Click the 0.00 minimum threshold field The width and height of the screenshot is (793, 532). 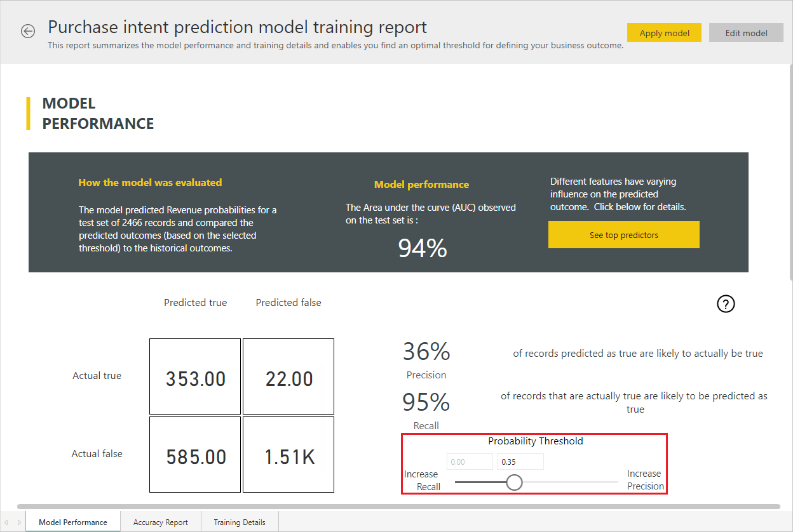coord(469,462)
